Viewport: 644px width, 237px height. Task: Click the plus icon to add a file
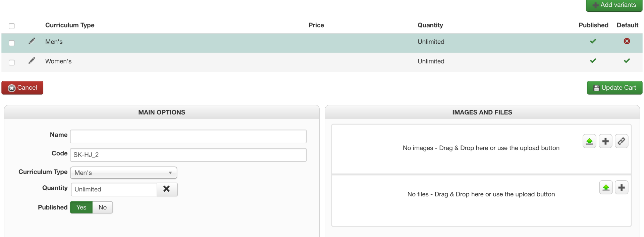tap(622, 188)
